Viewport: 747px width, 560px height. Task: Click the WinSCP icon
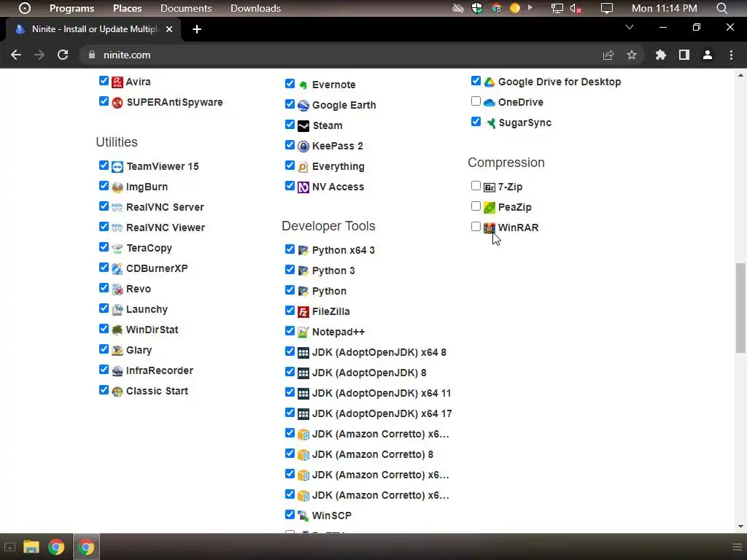tap(303, 516)
